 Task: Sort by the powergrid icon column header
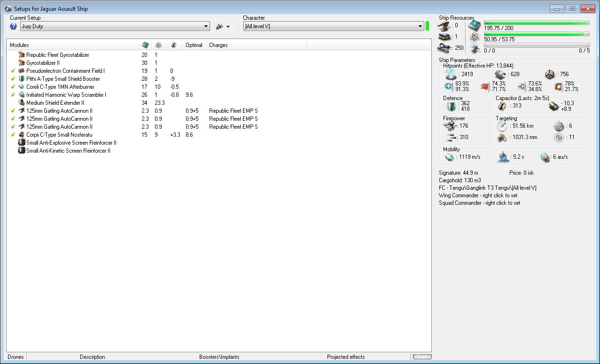[x=159, y=45]
